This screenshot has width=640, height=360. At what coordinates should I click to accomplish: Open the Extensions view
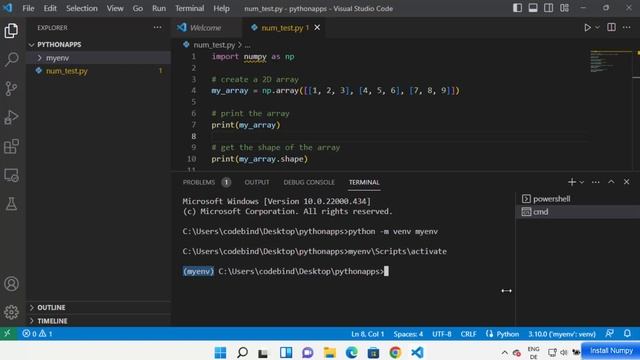click(x=11, y=147)
